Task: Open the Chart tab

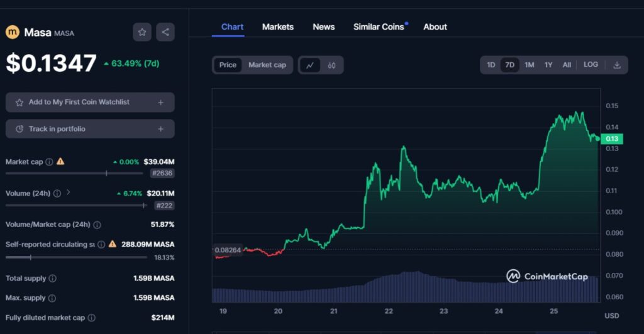Action: pyautogui.click(x=232, y=26)
